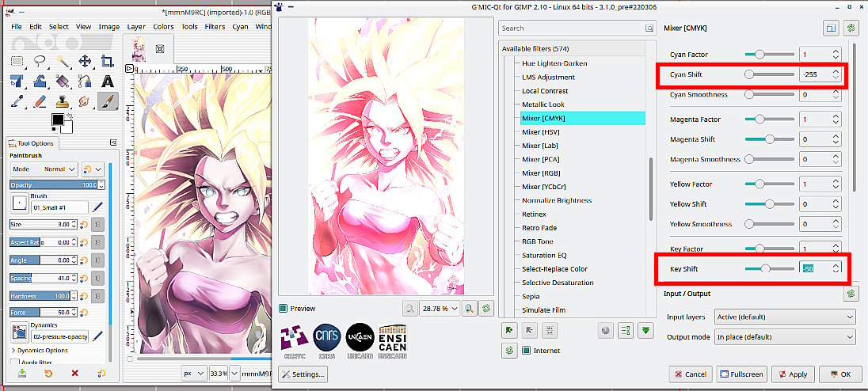The height and width of the screenshot is (391, 868).
Task: Select the Clone stamp tool
Action: pyautogui.click(x=62, y=101)
